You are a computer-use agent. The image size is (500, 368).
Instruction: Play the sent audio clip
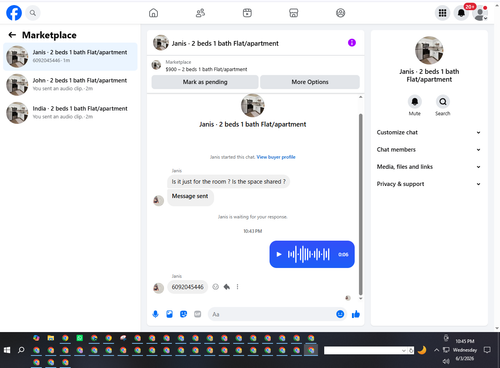[279, 254]
